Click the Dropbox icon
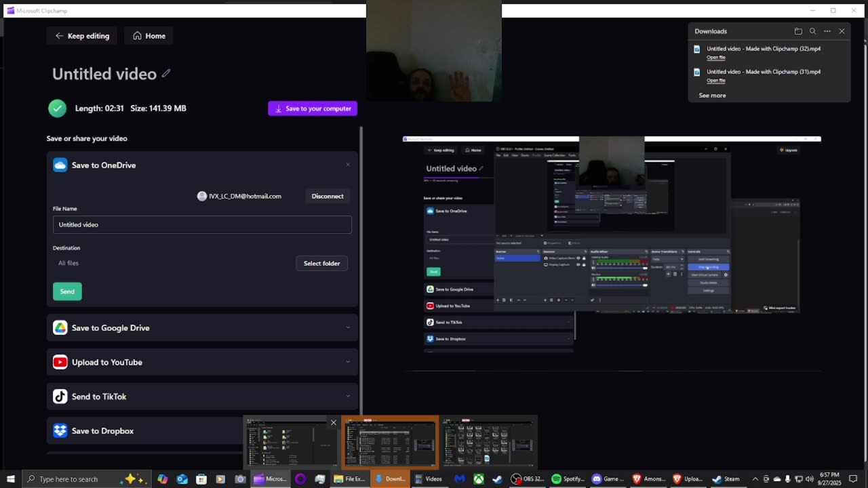Viewport: 868px width, 488px height. click(x=60, y=430)
